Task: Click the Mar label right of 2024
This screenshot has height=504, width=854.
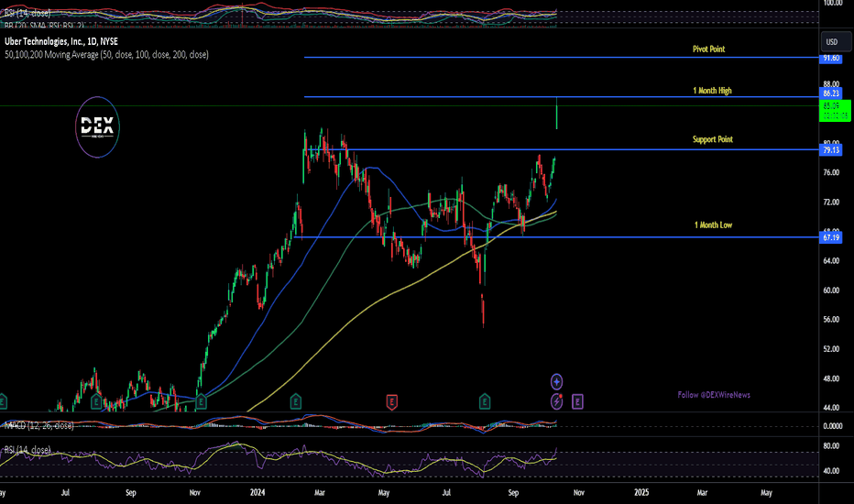Action: [319, 493]
